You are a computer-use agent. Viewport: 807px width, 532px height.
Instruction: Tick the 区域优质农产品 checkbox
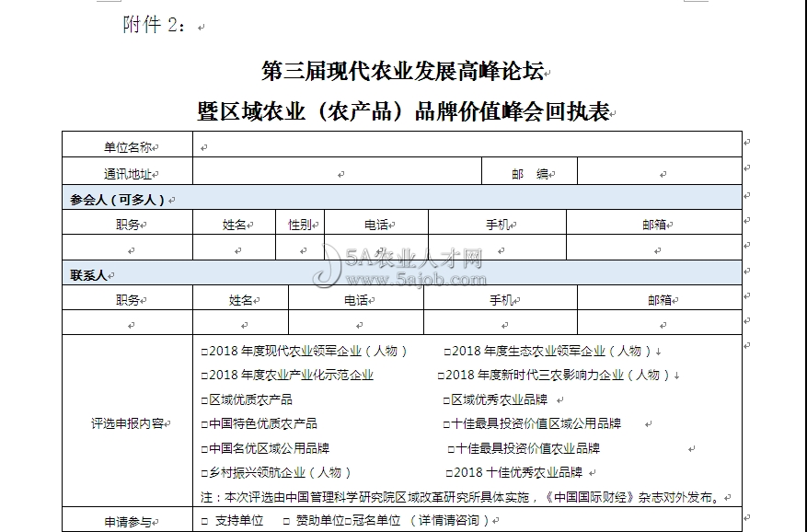[x=205, y=400]
